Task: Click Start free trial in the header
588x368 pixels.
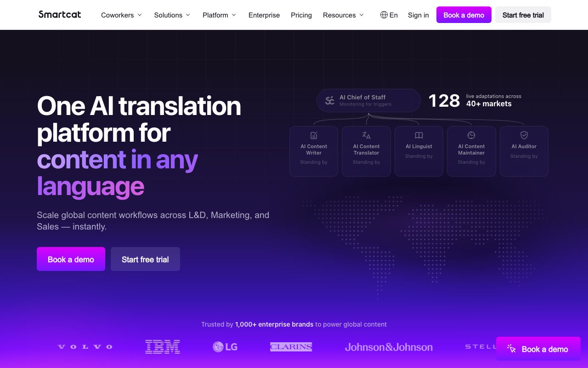Action: point(523,15)
